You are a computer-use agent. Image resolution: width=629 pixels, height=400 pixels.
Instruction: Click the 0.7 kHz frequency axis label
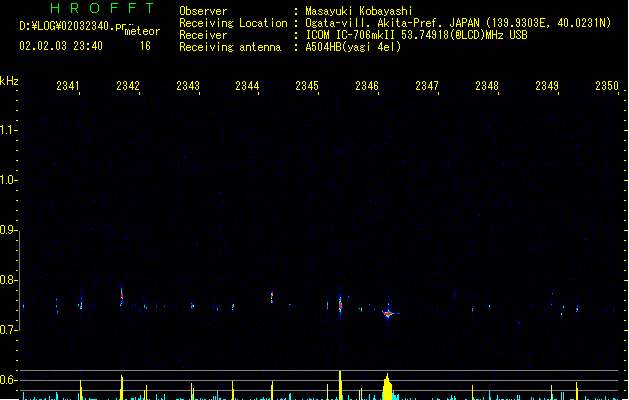click(x=8, y=330)
